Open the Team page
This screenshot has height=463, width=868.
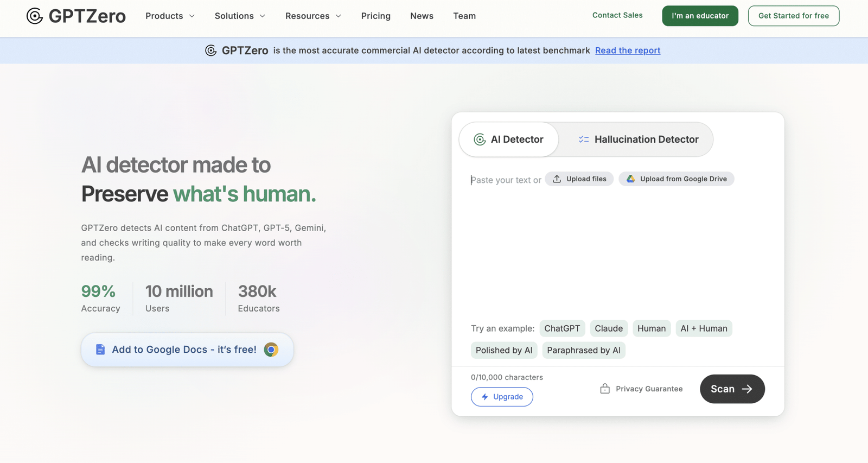coord(464,16)
